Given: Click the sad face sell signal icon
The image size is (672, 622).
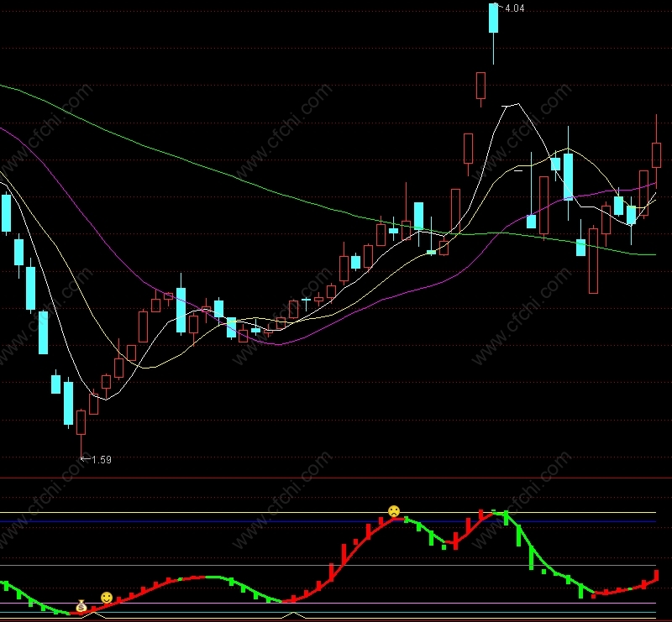Looking at the screenshot, I should point(394,511).
